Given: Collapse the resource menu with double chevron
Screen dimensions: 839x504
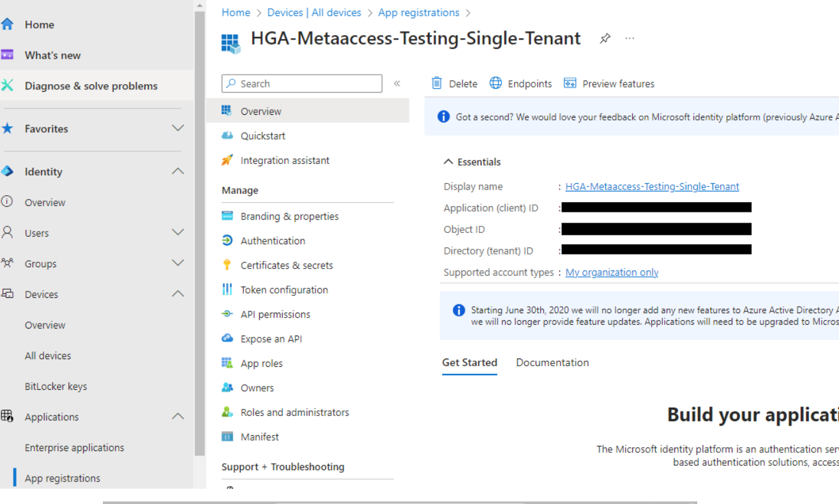Looking at the screenshot, I should (x=397, y=84).
